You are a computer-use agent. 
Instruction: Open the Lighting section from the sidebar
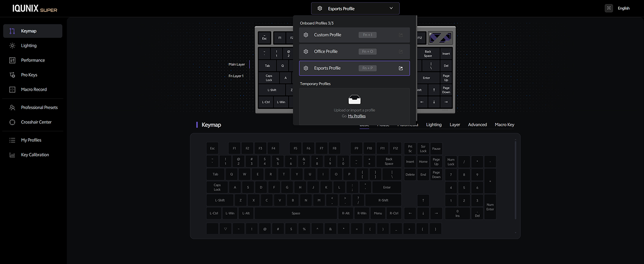coord(33,46)
